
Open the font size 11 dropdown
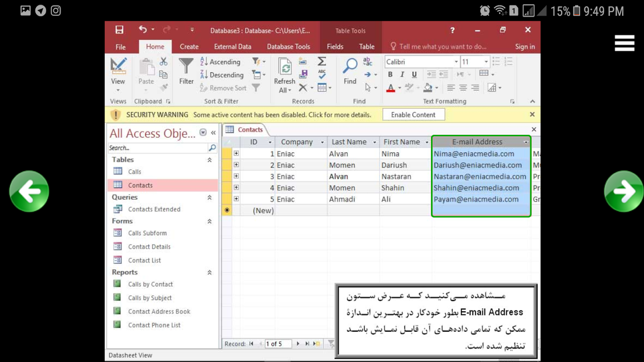(x=486, y=62)
